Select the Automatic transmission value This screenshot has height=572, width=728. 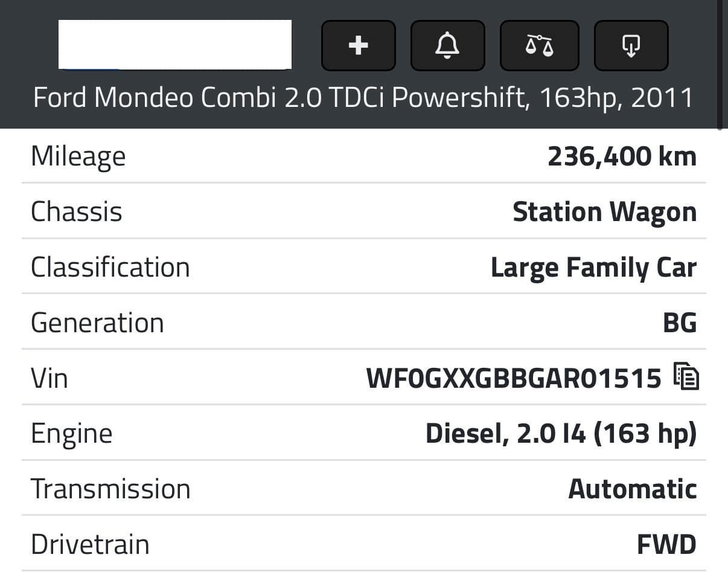pos(633,489)
